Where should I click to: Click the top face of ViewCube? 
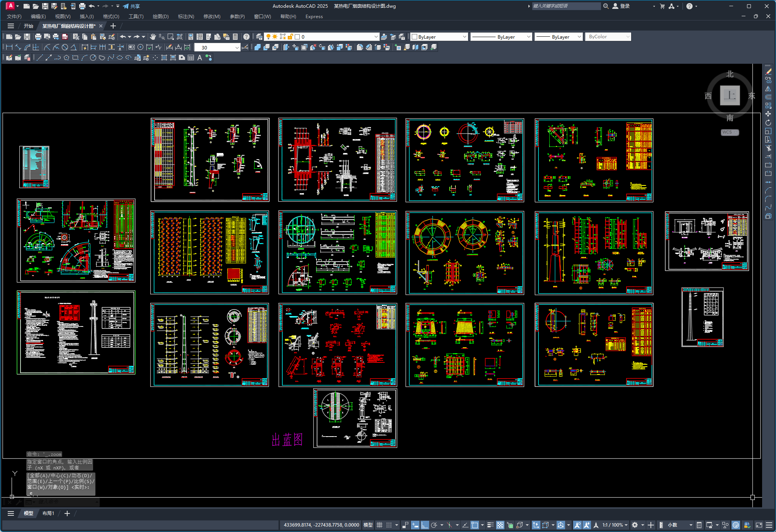coord(730,95)
